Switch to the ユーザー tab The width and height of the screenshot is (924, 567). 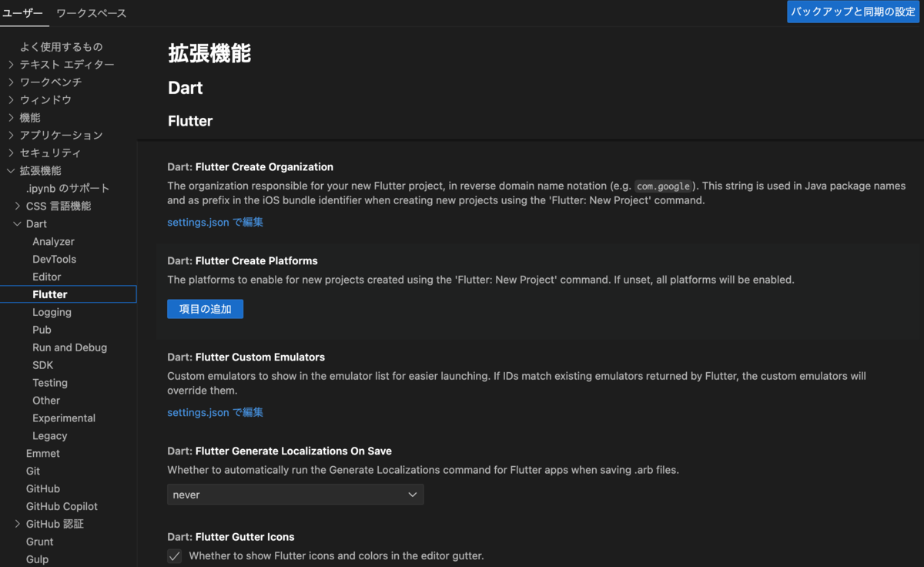point(23,13)
